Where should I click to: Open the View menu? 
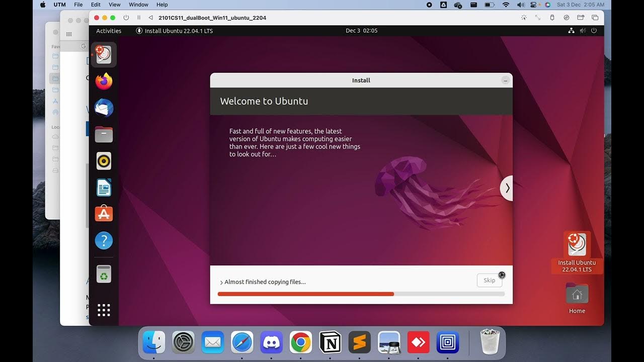click(115, 5)
